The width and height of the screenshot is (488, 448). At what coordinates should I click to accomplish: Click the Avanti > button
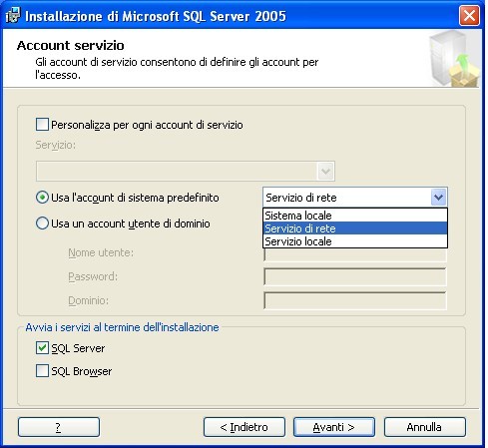[334, 427]
